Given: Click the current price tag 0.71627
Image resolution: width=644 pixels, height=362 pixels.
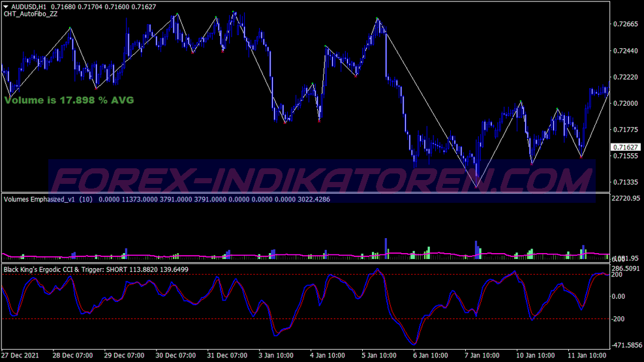Looking at the screenshot, I should coord(626,147).
